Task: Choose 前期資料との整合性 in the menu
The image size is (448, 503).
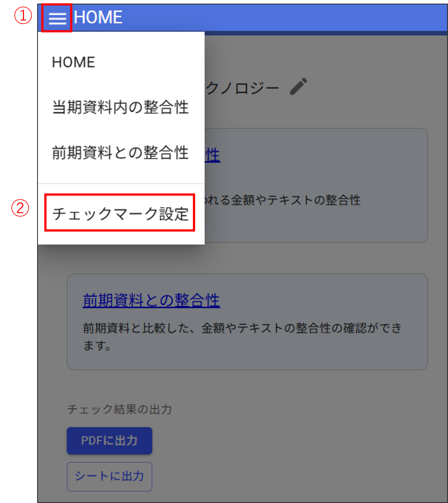Action: 120,152
